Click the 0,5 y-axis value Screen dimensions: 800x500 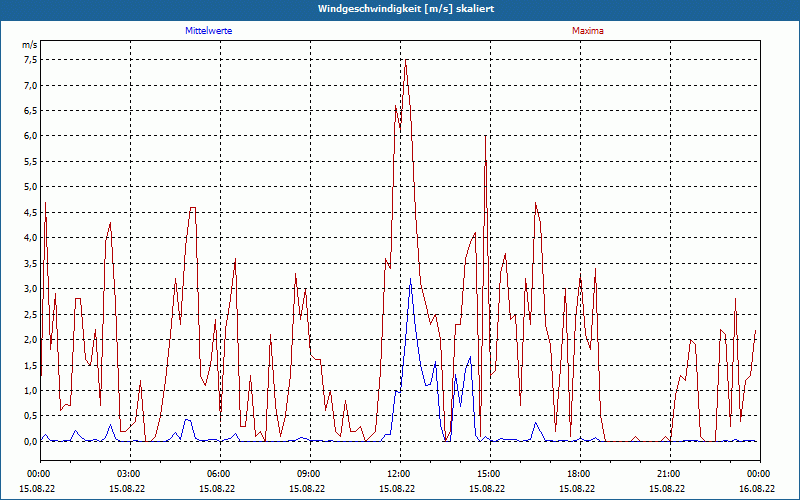click(x=31, y=416)
